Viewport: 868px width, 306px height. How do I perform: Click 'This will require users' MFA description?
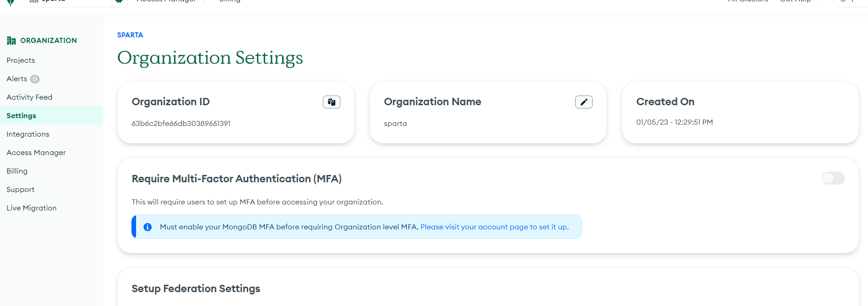[257, 202]
